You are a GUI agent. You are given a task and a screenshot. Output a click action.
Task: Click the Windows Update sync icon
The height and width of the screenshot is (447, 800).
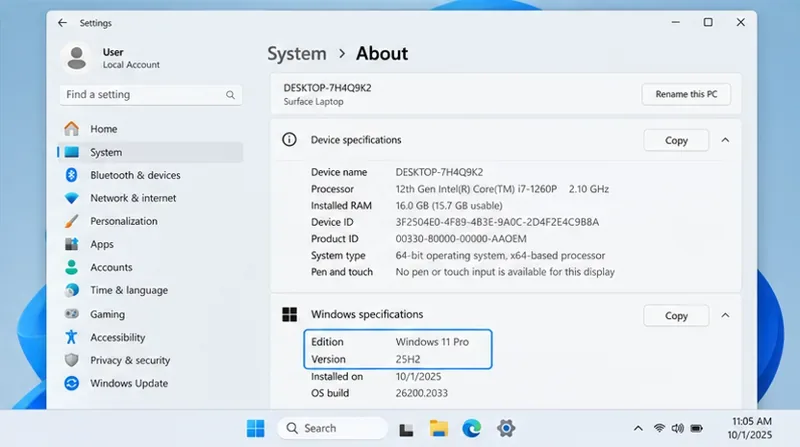(x=71, y=383)
